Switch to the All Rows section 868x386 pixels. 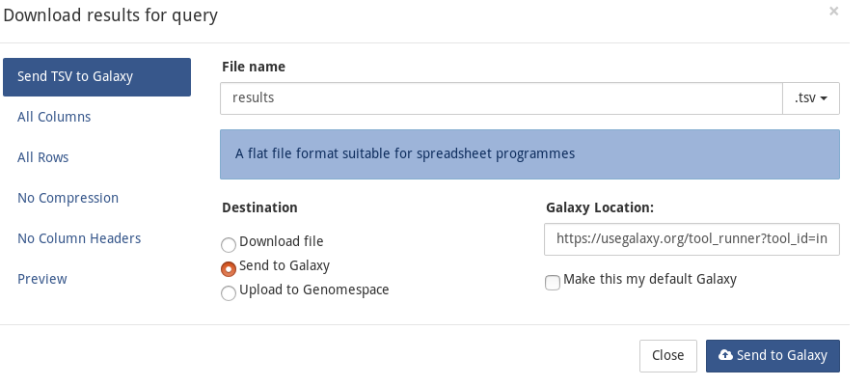(x=42, y=157)
